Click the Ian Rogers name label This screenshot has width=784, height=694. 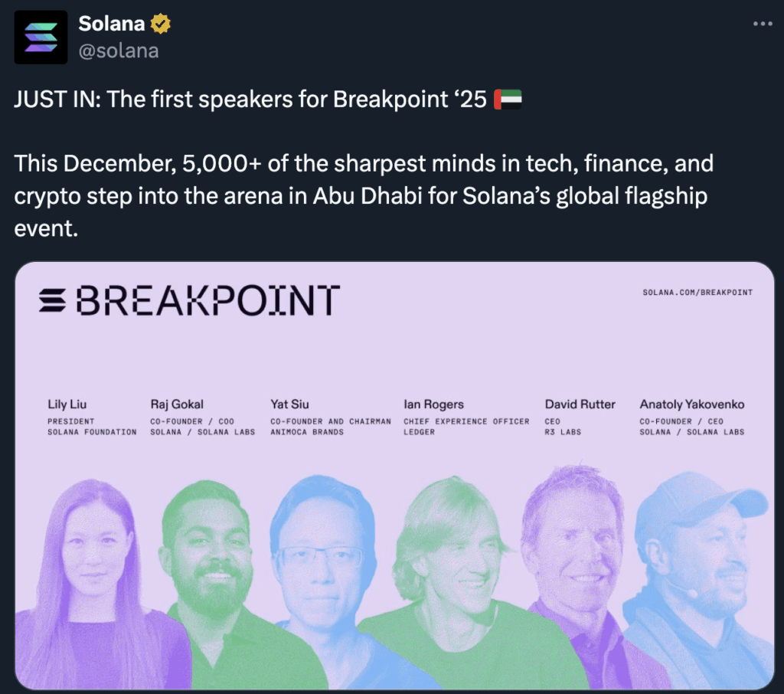(433, 404)
